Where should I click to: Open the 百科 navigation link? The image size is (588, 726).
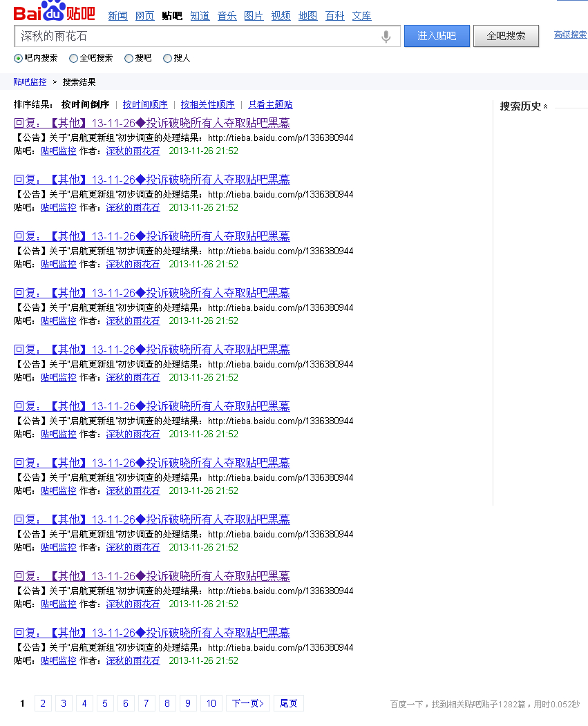point(334,16)
